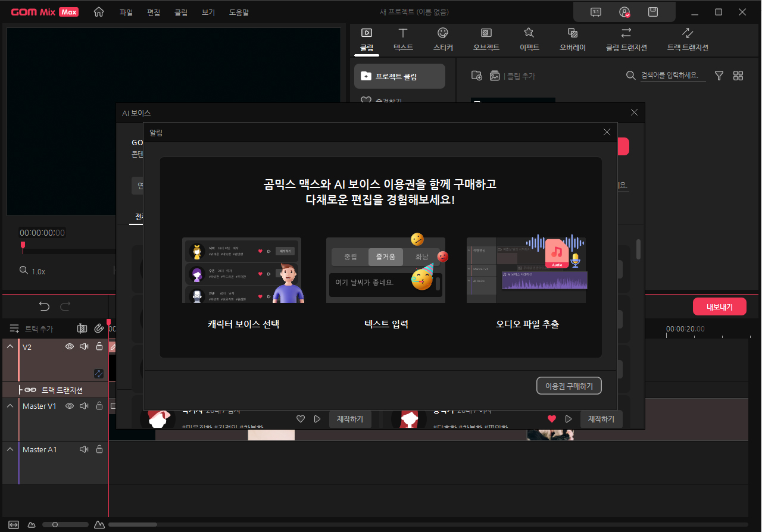
Task: Open the account profile icon in the titlebar
Action: [x=624, y=11]
